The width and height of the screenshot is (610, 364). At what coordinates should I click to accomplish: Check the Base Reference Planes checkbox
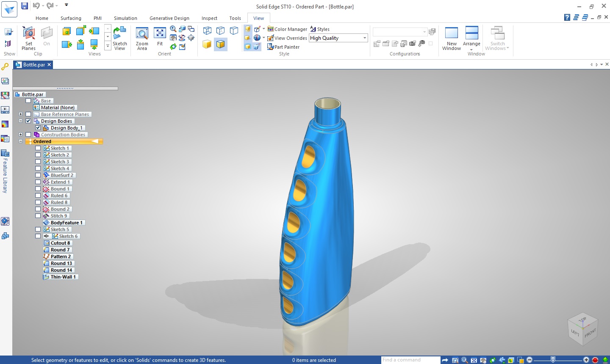pos(28,114)
